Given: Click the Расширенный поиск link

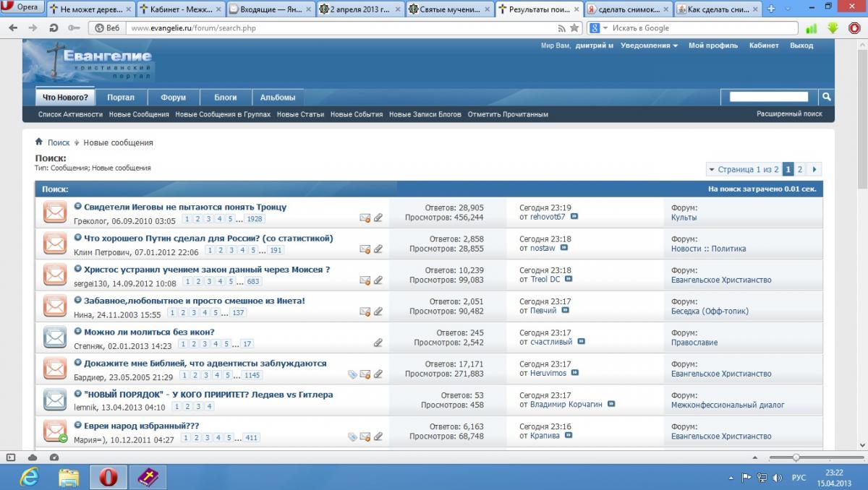Looking at the screenshot, I should (789, 114).
